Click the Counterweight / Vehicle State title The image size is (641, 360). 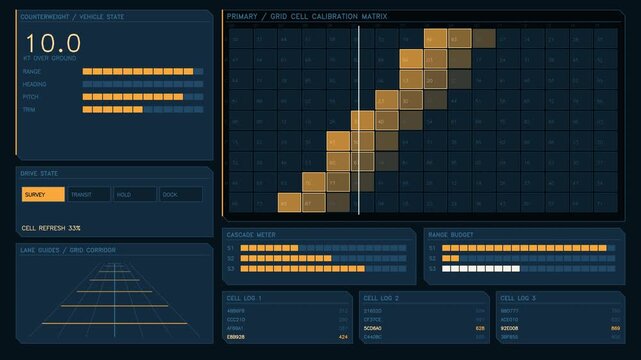[72, 17]
